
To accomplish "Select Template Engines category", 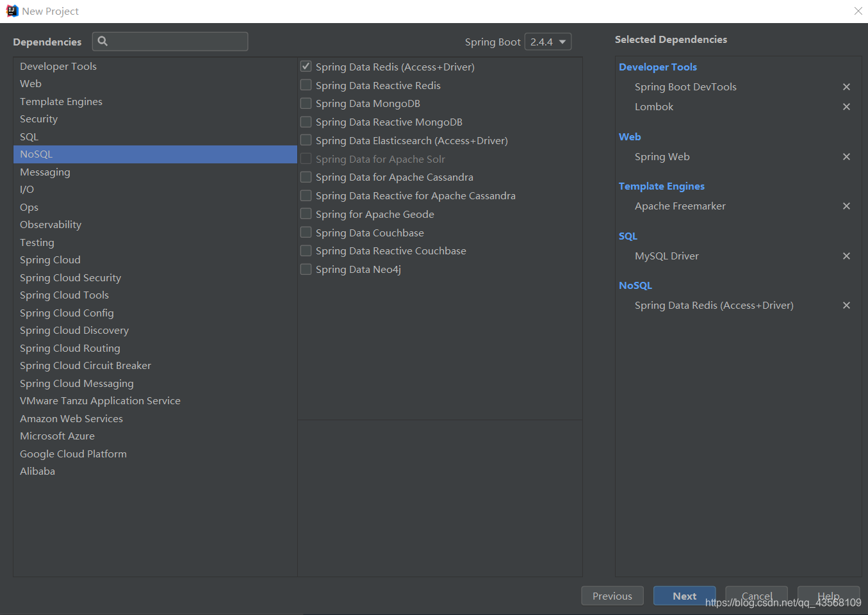I will pyautogui.click(x=155, y=101).
